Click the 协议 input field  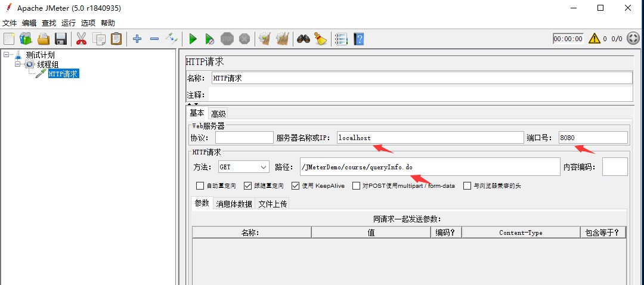[244, 138]
